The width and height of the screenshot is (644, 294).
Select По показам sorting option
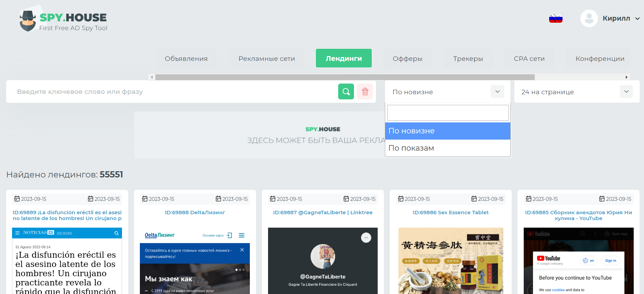coord(447,148)
